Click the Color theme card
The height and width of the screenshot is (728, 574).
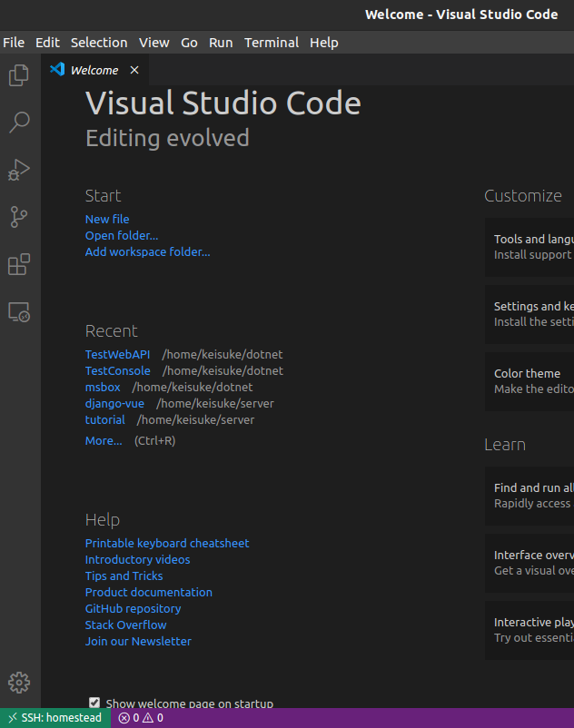coord(529,381)
